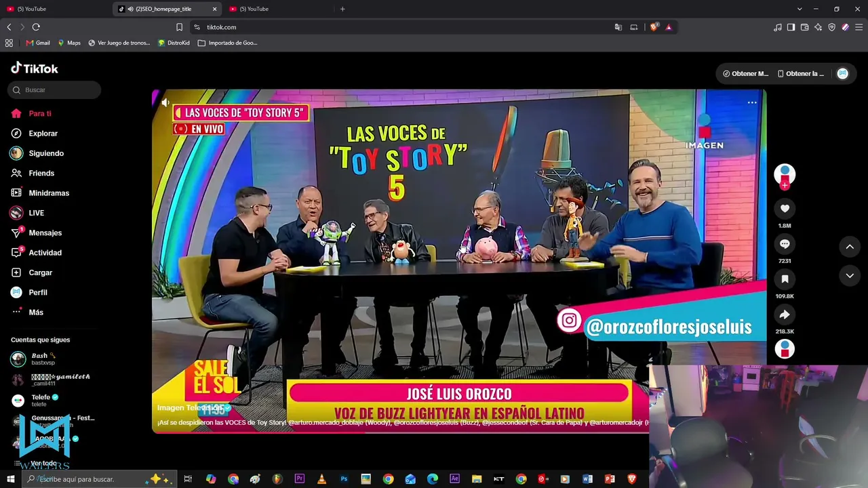This screenshot has height=488, width=868.
Task: Open the Actividad notifications
Action: [45, 253]
